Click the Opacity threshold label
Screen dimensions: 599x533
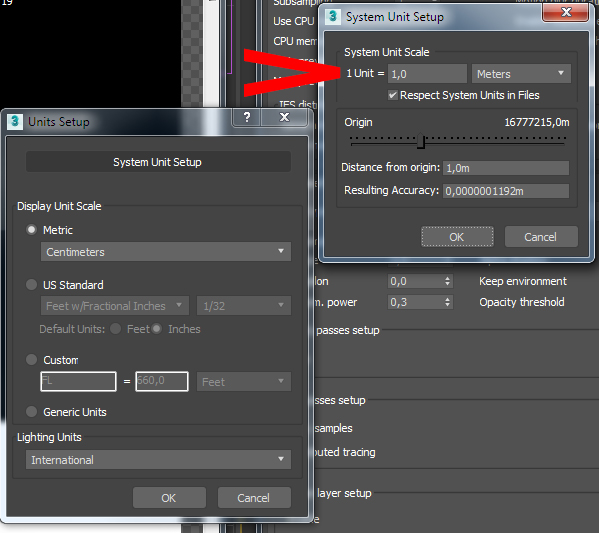point(522,302)
